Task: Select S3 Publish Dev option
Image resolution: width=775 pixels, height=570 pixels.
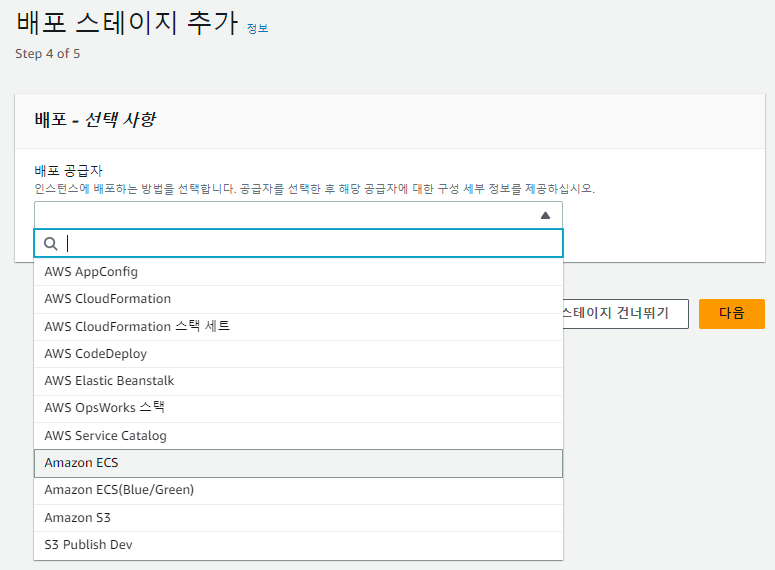Action: [x=299, y=545]
